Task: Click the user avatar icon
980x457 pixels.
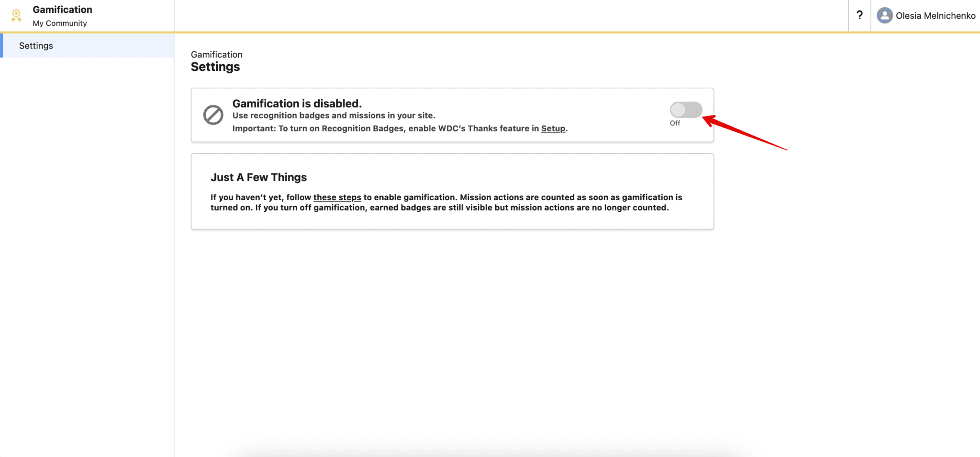Action: point(884,15)
